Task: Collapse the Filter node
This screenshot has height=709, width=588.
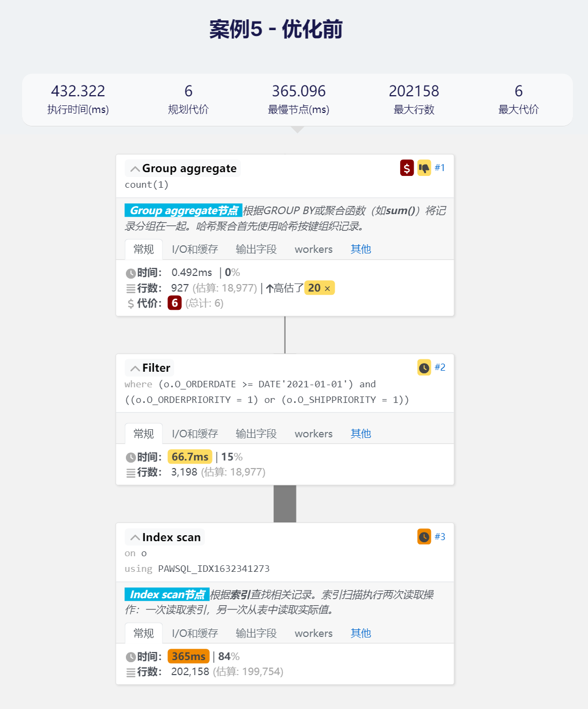Action: click(x=135, y=368)
